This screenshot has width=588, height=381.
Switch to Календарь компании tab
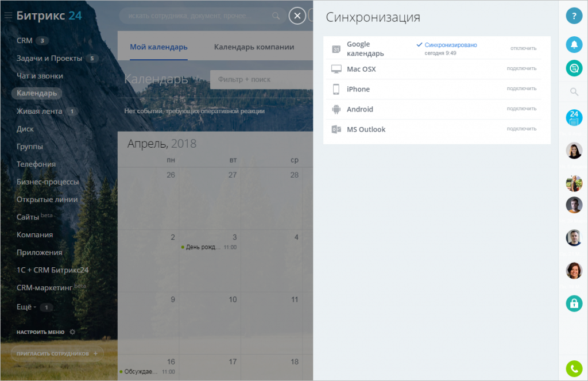tap(254, 47)
